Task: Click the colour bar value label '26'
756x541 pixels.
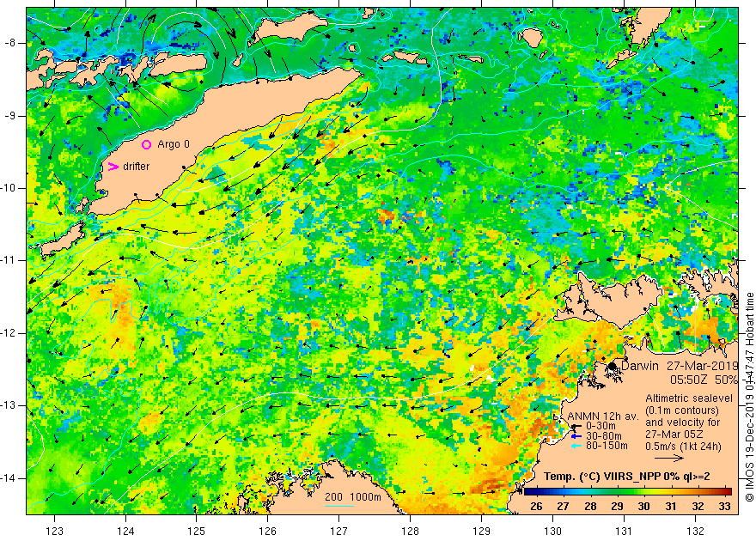Action: [x=536, y=507]
